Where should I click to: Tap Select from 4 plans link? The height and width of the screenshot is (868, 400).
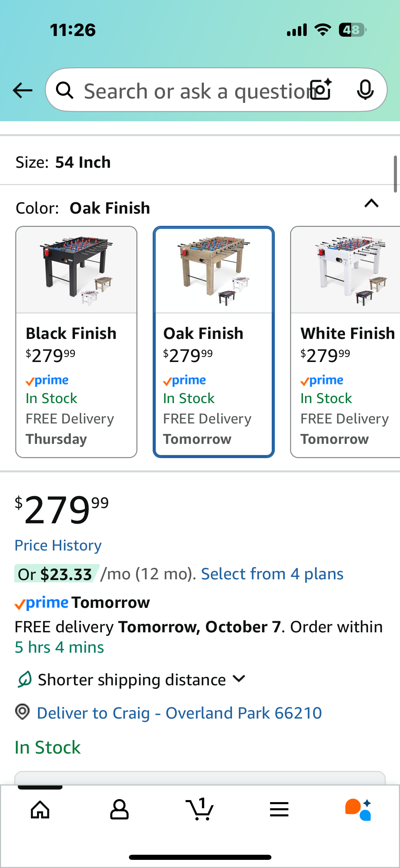pyautogui.click(x=272, y=574)
